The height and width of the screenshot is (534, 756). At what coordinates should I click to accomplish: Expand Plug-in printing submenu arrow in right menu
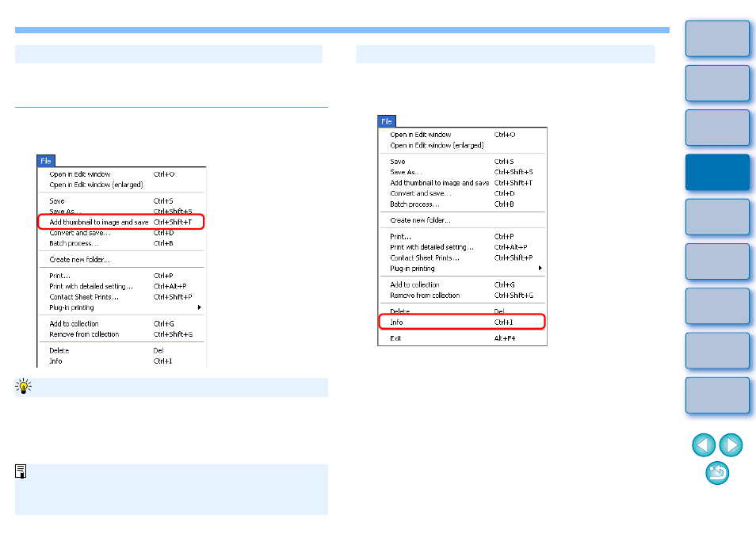pyautogui.click(x=540, y=268)
